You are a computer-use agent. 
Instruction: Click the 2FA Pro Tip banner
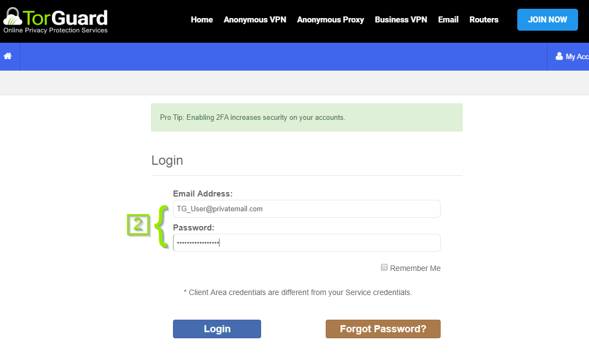pos(307,118)
